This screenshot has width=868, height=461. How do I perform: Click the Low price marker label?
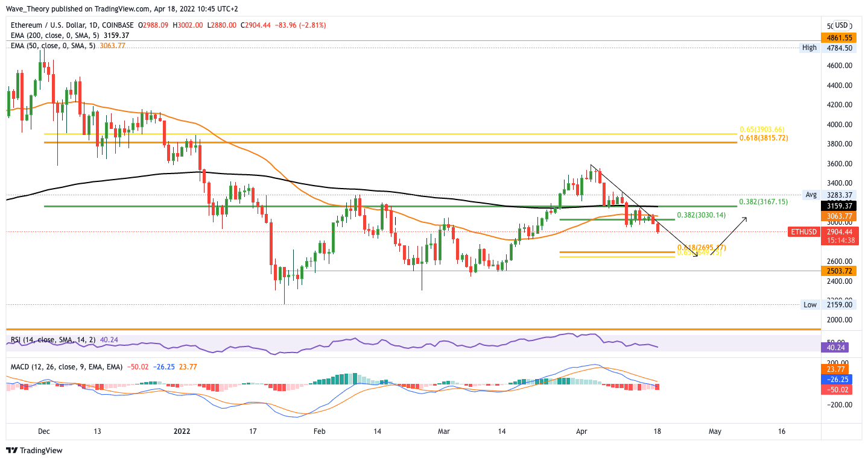(810, 305)
